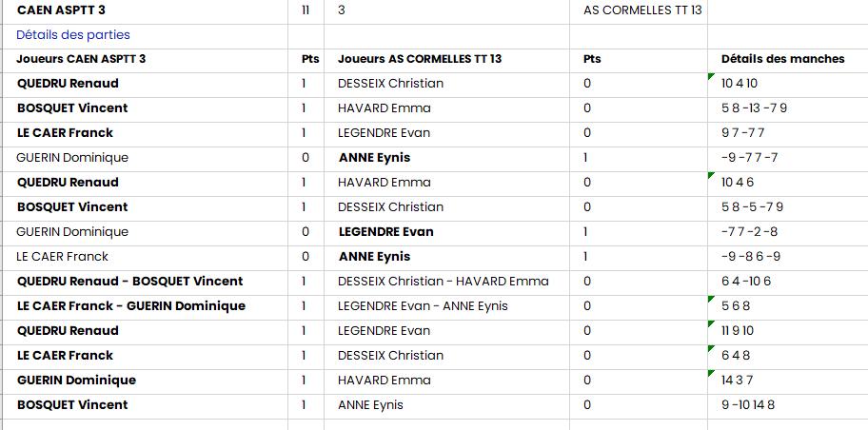Click the 'AS CORMELLES TT 13' team title cell

(x=642, y=10)
